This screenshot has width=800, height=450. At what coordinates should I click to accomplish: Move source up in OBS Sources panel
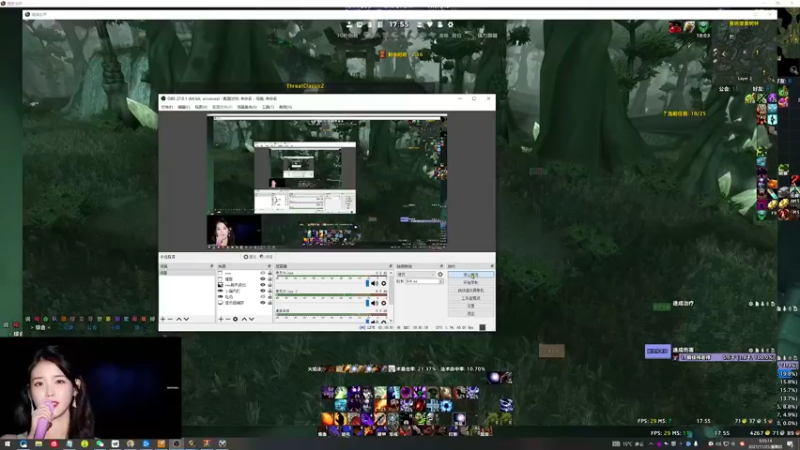[244, 319]
